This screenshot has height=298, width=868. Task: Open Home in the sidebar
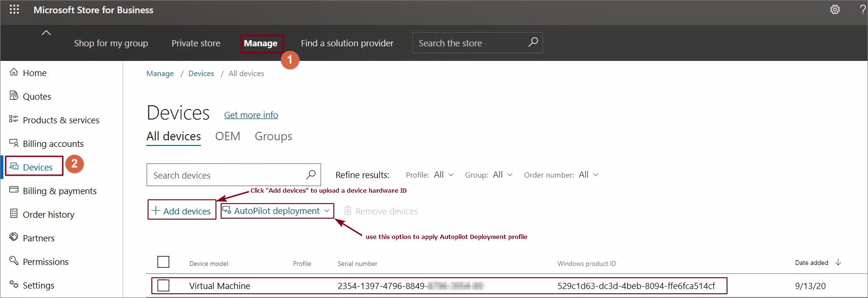click(x=34, y=73)
